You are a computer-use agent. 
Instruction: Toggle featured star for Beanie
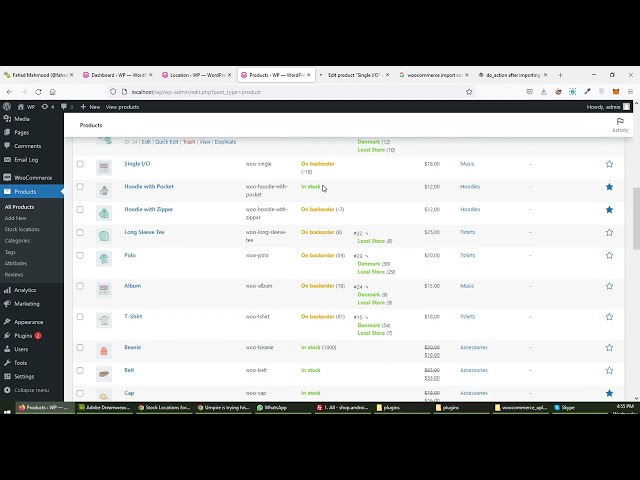click(609, 348)
